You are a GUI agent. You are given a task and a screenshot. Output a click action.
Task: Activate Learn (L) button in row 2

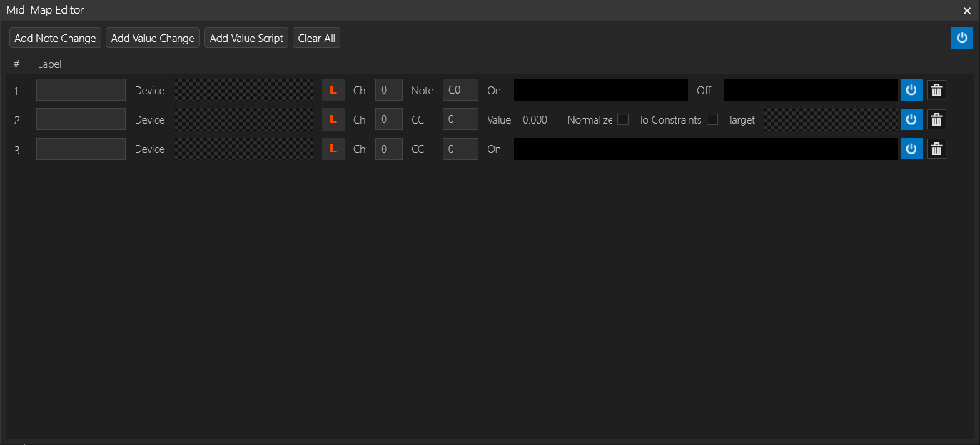[333, 119]
